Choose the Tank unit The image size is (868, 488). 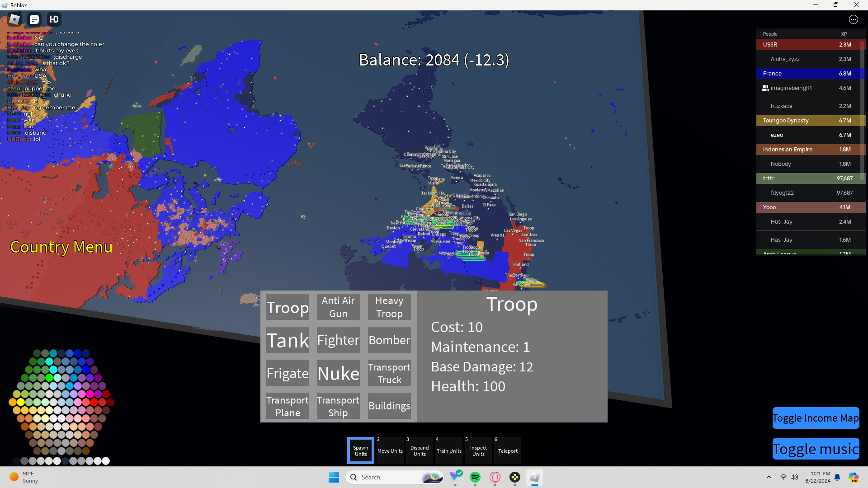click(x=288, y=340)
